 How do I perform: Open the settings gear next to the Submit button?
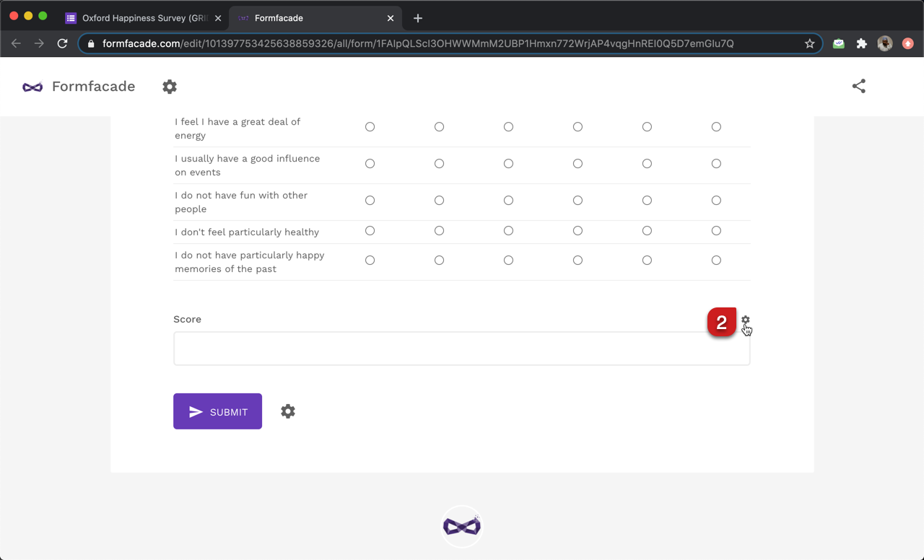click(x=288, y=411)
